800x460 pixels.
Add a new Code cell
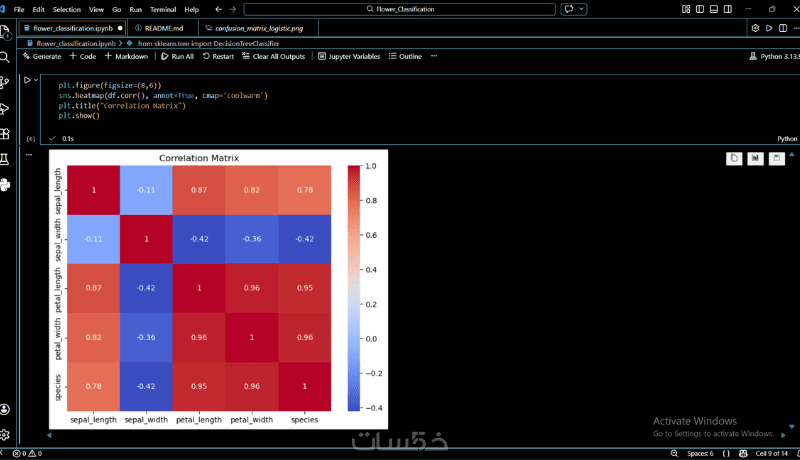click(x=83, y=56)
